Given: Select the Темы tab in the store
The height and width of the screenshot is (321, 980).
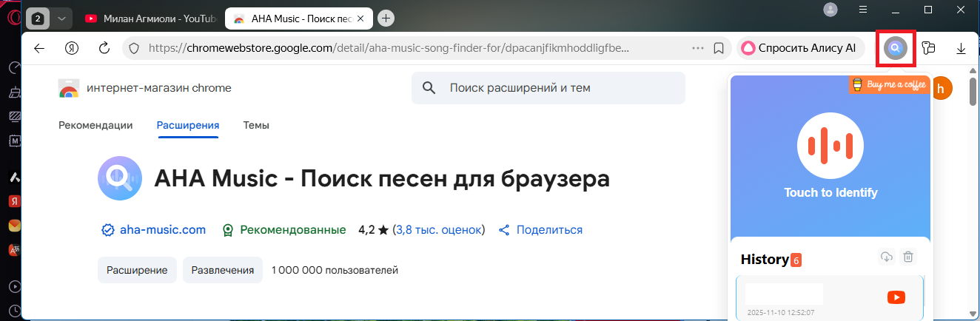Looking at the screenshot, I should click(256, 126).
